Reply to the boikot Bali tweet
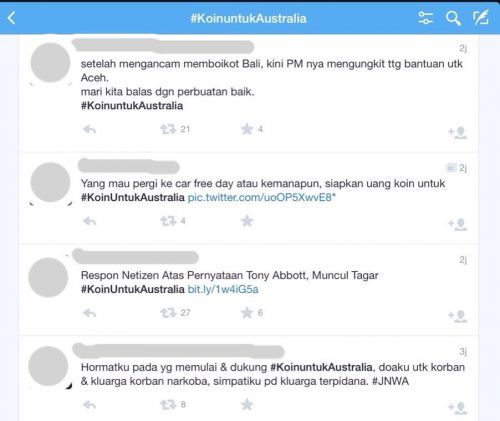This screenshot has width=500, height=421. tap(89, 129)
